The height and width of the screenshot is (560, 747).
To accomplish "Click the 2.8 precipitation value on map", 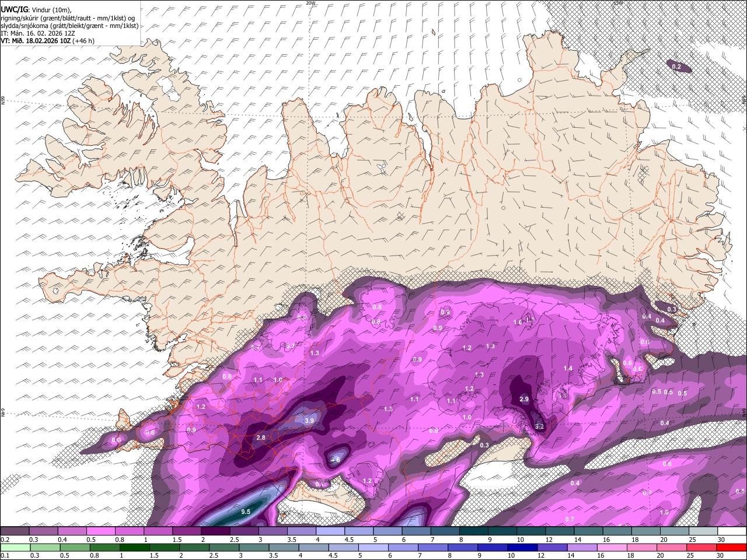I will [x=261, y=437].
